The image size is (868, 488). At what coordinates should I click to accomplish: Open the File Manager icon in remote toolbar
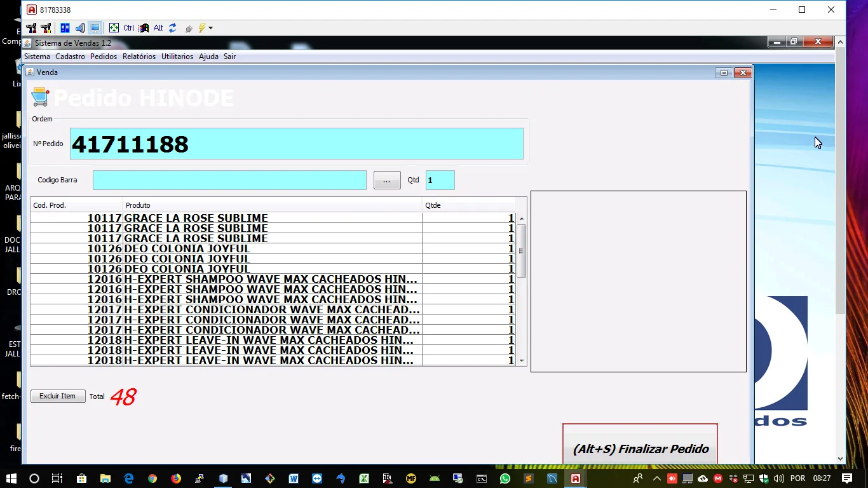[x=65, y=28]
